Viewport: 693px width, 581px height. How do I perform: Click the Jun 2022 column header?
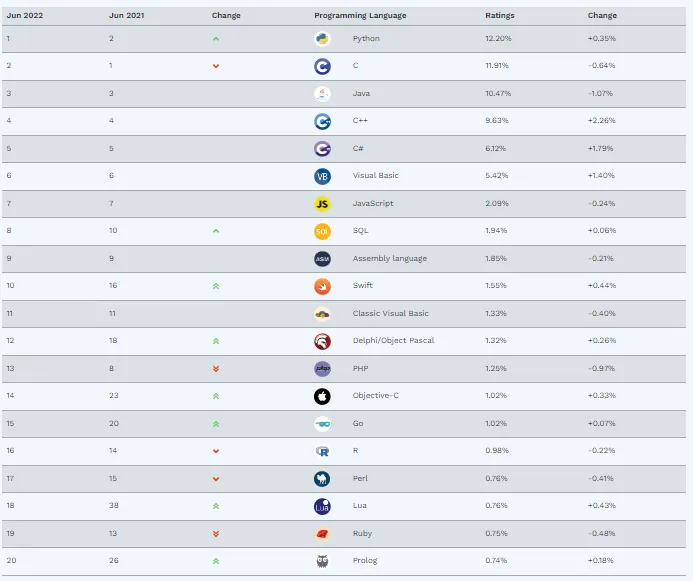[25, 15]
